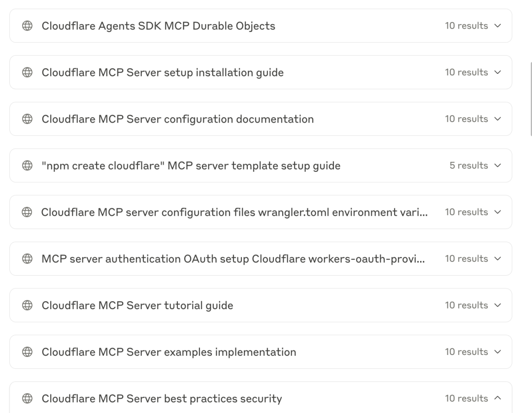Click globe icon beside Server examples implementation
Image resolution: width=532 pixels, height=413 pixels.
[28, 352]
